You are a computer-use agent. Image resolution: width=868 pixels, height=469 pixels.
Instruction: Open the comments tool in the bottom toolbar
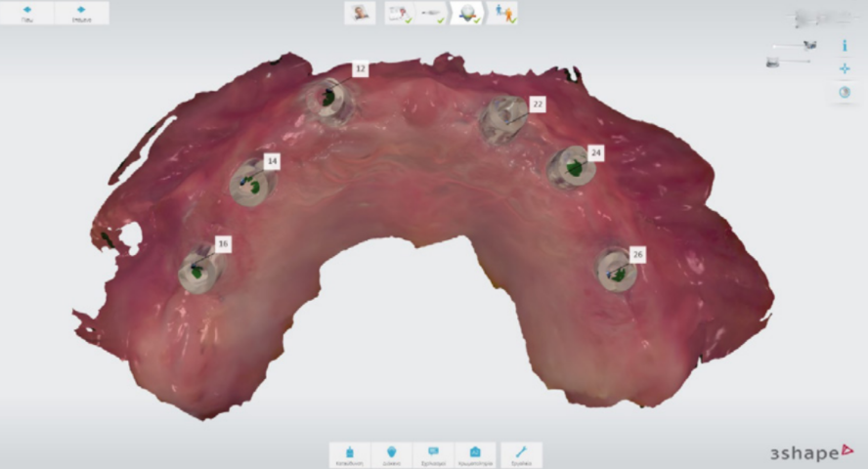pos(433,454)
